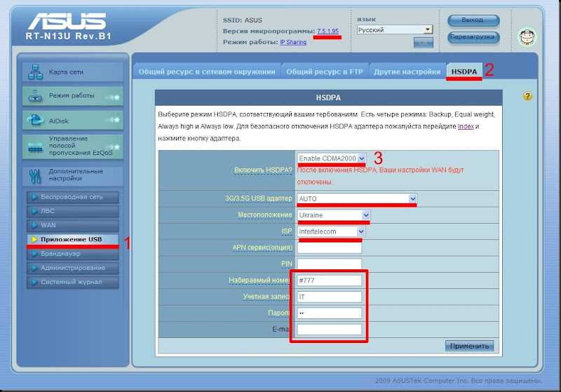The width and height of the screenshot is (561, 392).
Task: Open the Местоположение Ukraine dropdown
Action: click(x=334, y=215)
